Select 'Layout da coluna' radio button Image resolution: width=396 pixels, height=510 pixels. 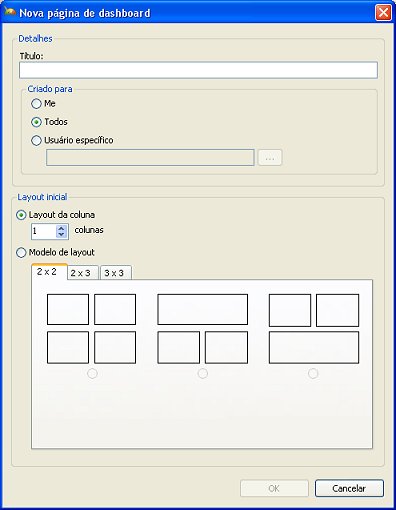pyautogui.click(x=21, y=215)
